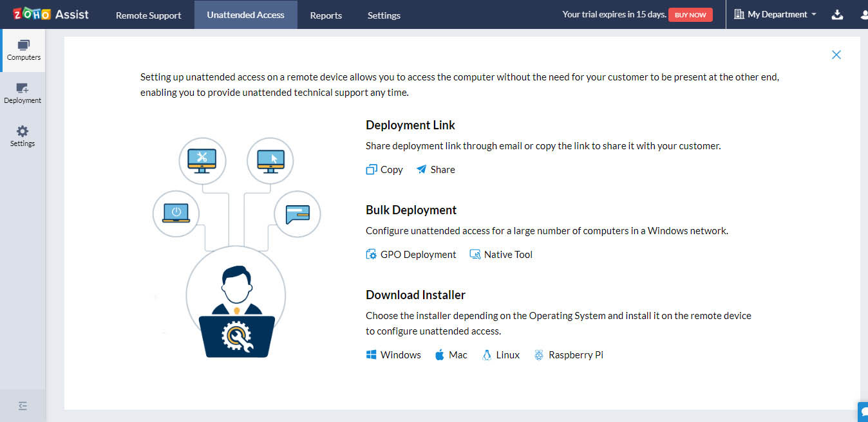The width and height of the screenshot is (868, 422).
Task: Open the Reports tab
Action: tap(326, 15)
